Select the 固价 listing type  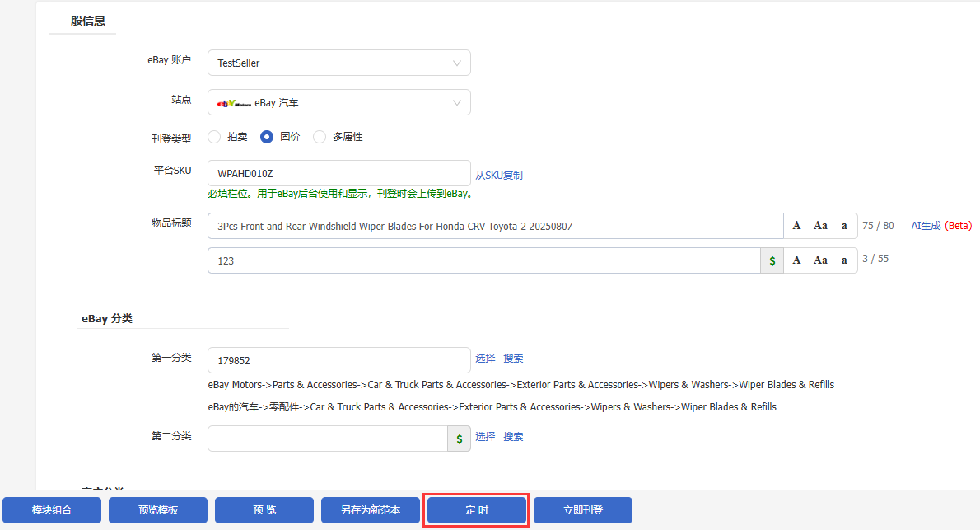click(267, 137)
